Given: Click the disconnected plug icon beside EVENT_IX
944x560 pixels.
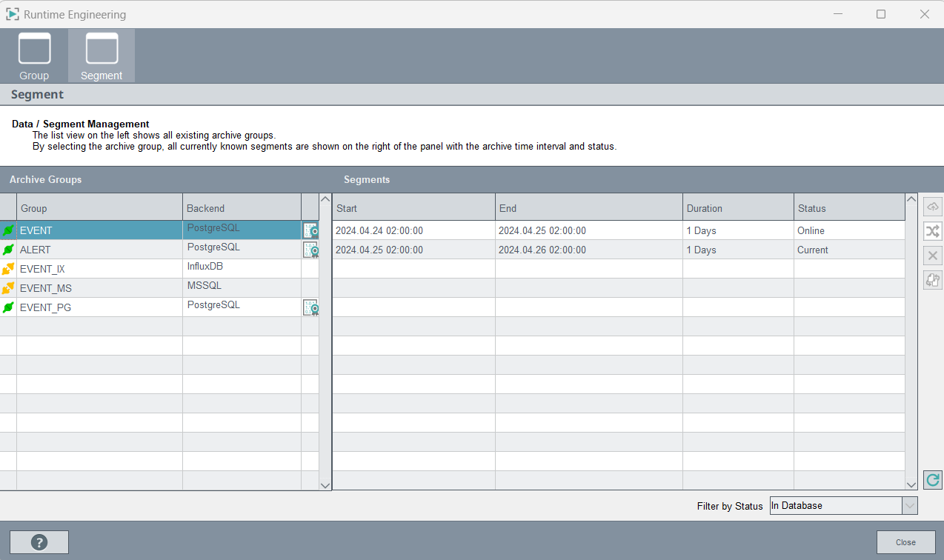Looking at the screenshot, I should tap(8, 269).
